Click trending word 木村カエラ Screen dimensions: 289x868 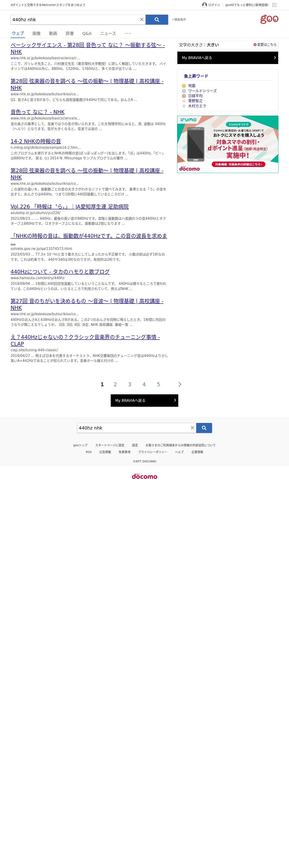pyautogui.click(x=197, y=106)
